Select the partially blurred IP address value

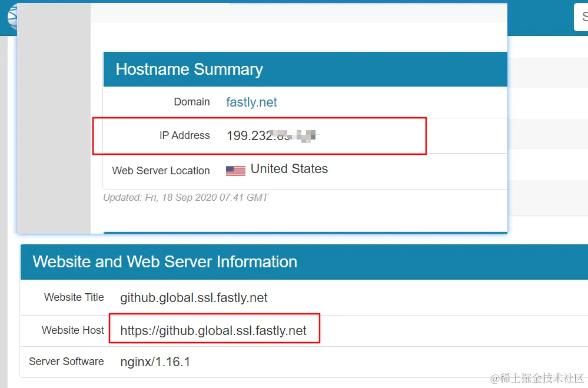(272, 135)
